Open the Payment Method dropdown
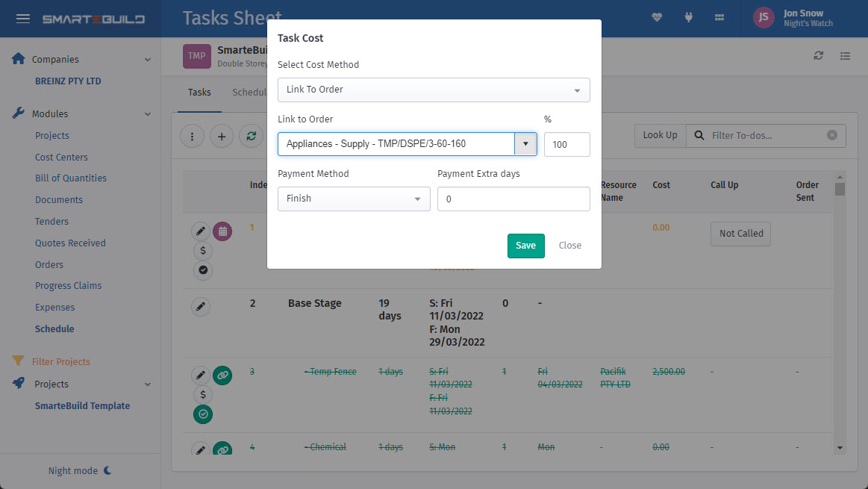Image resolution: width=868 pixels, height=489 pixels. click(x=354, y=199)
